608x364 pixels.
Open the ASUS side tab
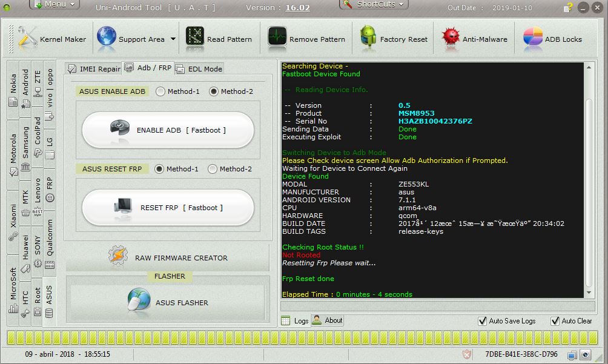coord(49,301)
